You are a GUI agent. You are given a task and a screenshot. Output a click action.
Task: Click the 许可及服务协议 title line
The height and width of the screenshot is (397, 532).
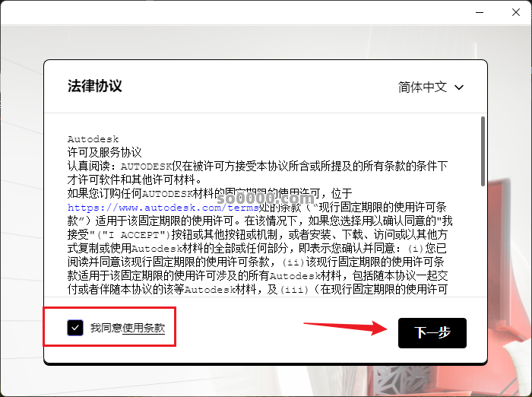(x=104, y=152)
